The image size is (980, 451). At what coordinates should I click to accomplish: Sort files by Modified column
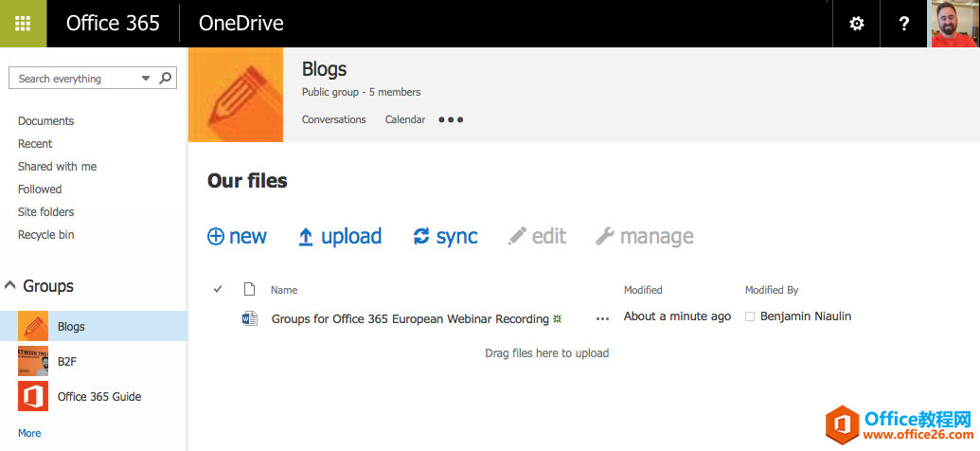[643, 290]
